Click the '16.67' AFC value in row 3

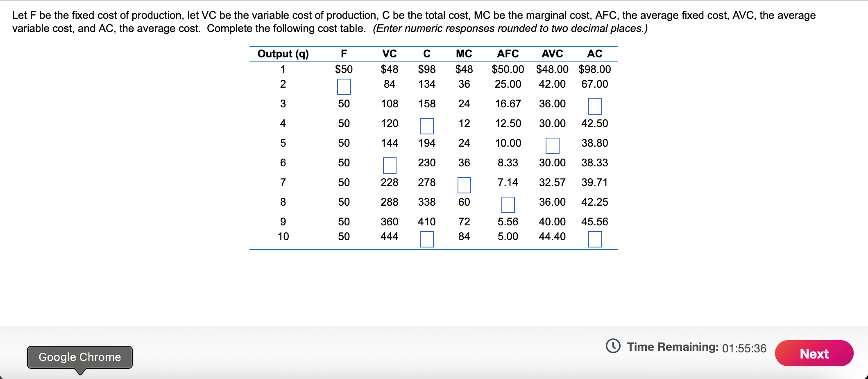(508, 104)
